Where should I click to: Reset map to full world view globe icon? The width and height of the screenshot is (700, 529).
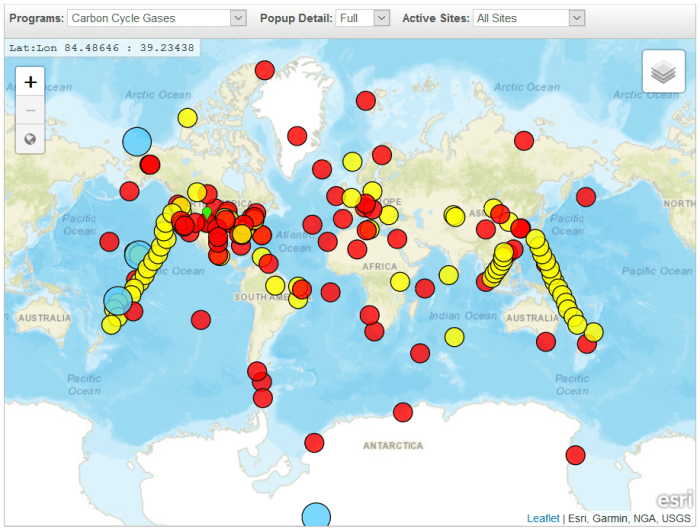coord(30,139)
